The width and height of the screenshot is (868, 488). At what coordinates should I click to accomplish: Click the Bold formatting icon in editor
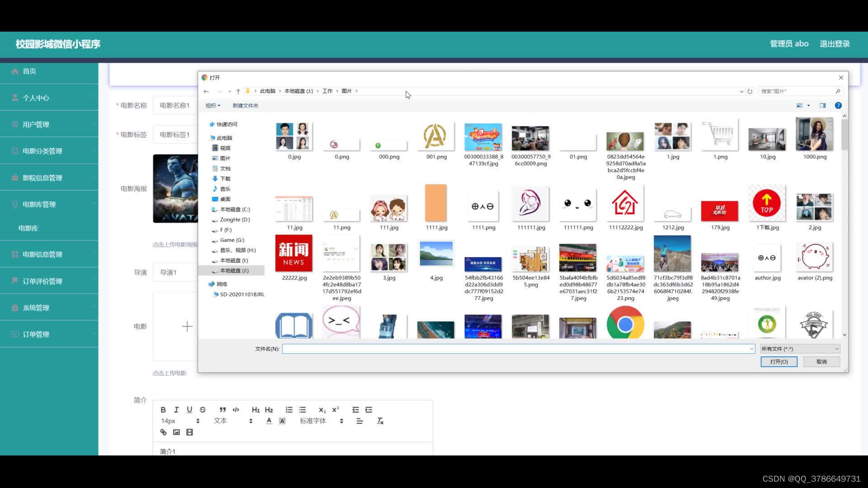(163, 410)
